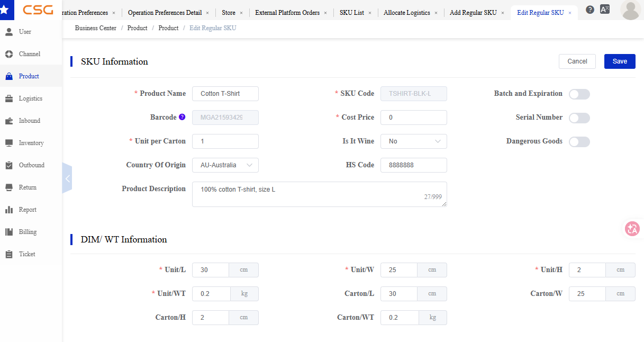
Task: Open Logistics menu in sidebar
Action: coord(31,98)
